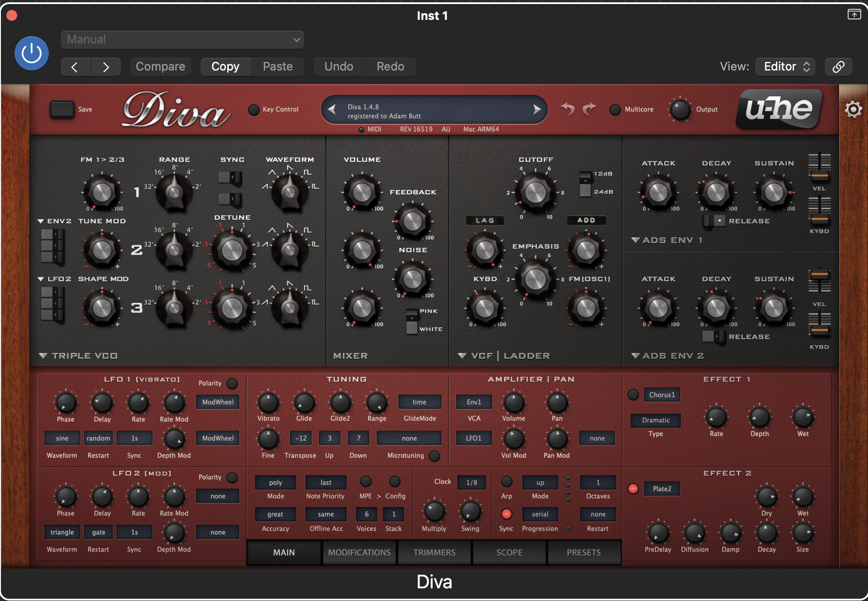The width and height of the screenshot is (868, 601).
Task: Click the Plate2 Decay knob
Action: tap(766, 533)
